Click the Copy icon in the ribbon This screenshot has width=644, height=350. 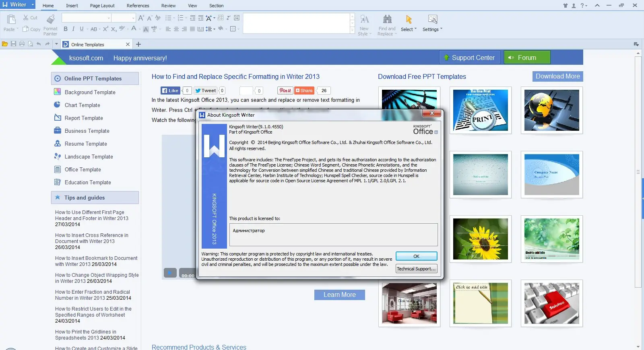pyautogui.click(x=26, y=29)
